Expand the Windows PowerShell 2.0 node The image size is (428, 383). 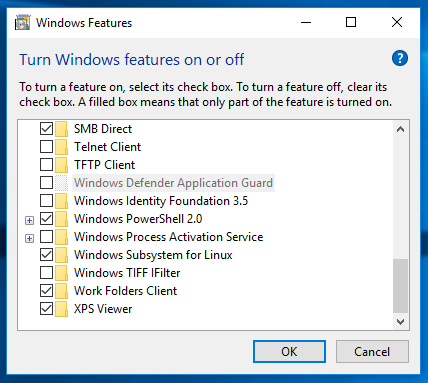[x=29, y=220]
